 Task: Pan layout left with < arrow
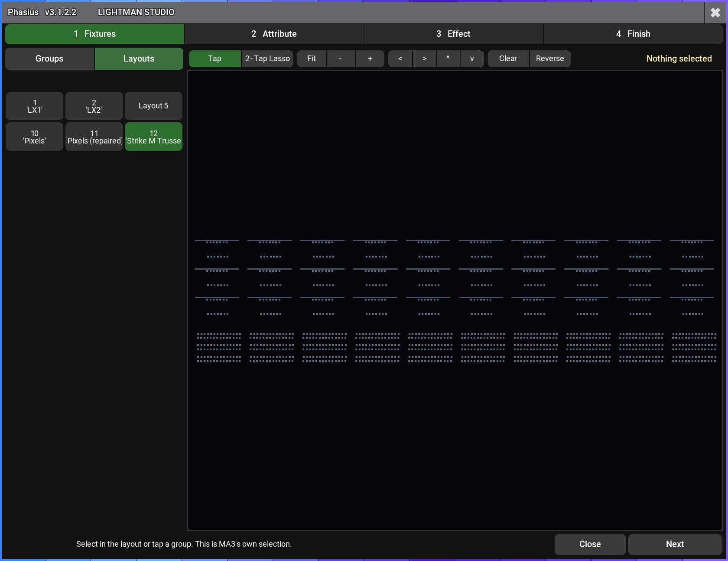[400, 59]
